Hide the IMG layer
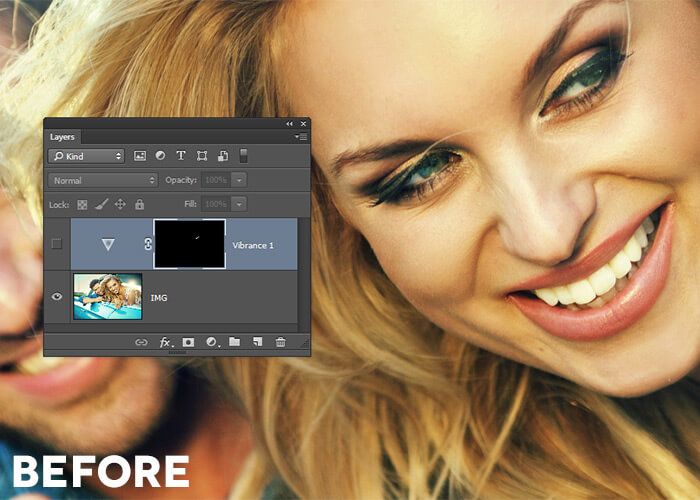 (57, 297)
